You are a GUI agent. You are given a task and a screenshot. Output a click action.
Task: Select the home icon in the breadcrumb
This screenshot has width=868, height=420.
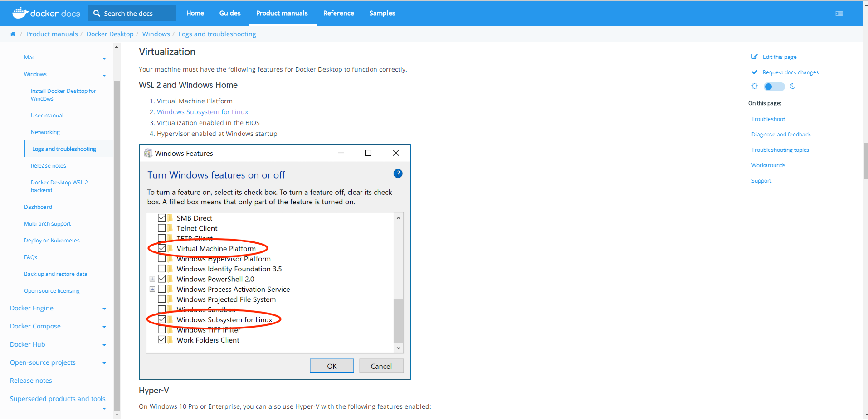tap(13, 34)
